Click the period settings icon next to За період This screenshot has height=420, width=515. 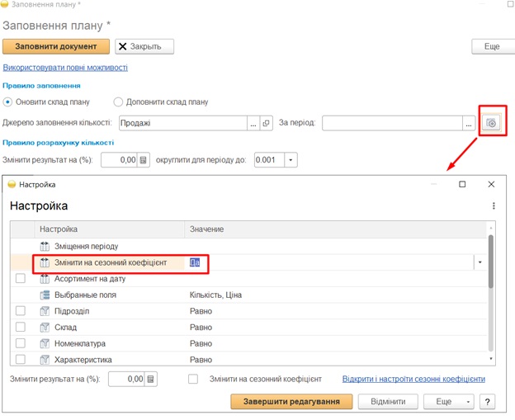point(491,123)
